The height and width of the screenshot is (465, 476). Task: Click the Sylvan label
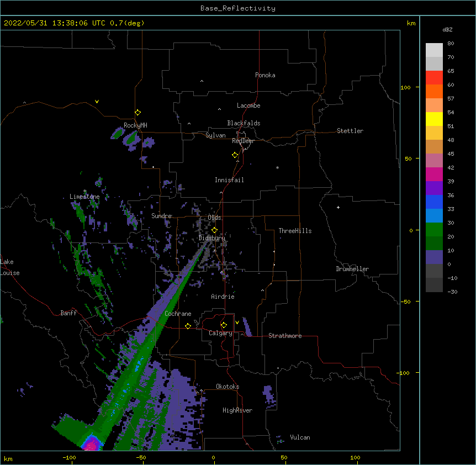pos(215,135)
